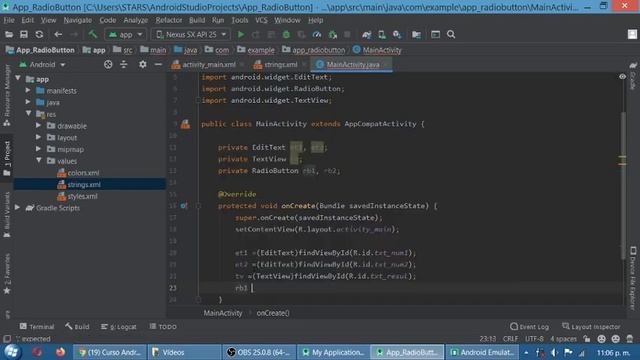This screenshot has width=640, height=360.
Task: Toggle the inspection eye icon in editor
Action: point(622,77)
